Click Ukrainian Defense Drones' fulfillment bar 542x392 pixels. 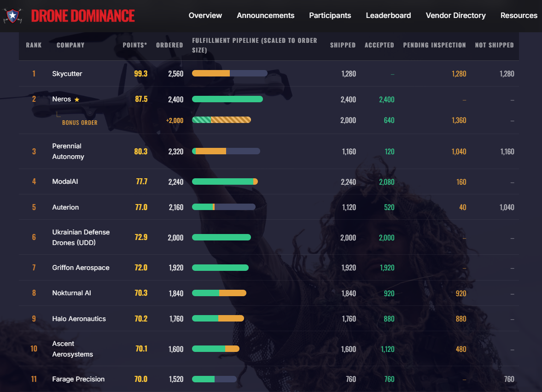coord(221,237)
